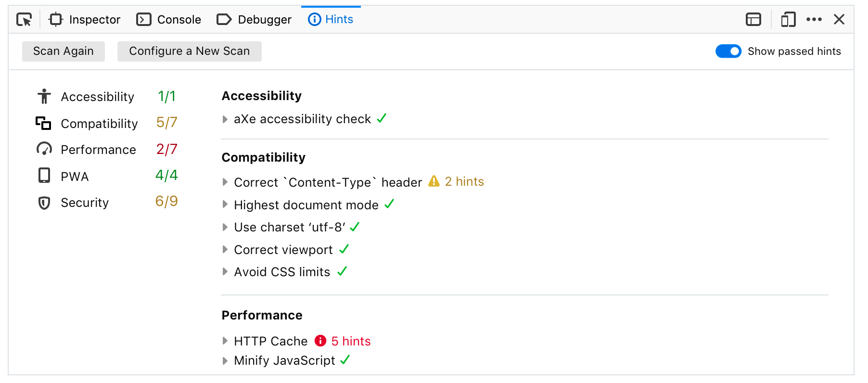Expand the HTTP Cache hint
The image size is (868, 383).
pos(225,341)
